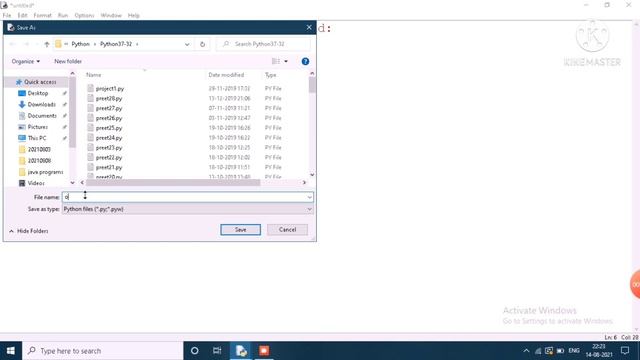Viewport: 640px width, 360px height.
Task: Open the Organize dropdown
Action: 26,61
